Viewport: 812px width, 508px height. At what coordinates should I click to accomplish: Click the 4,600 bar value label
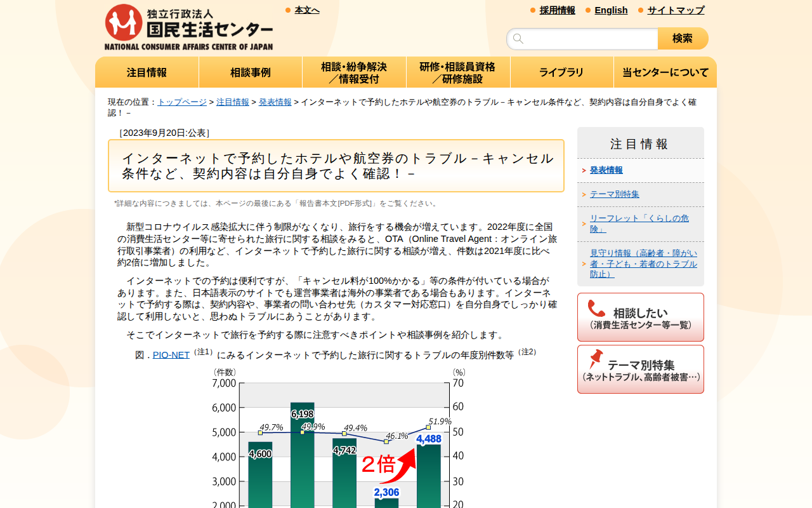pos(260,454)
